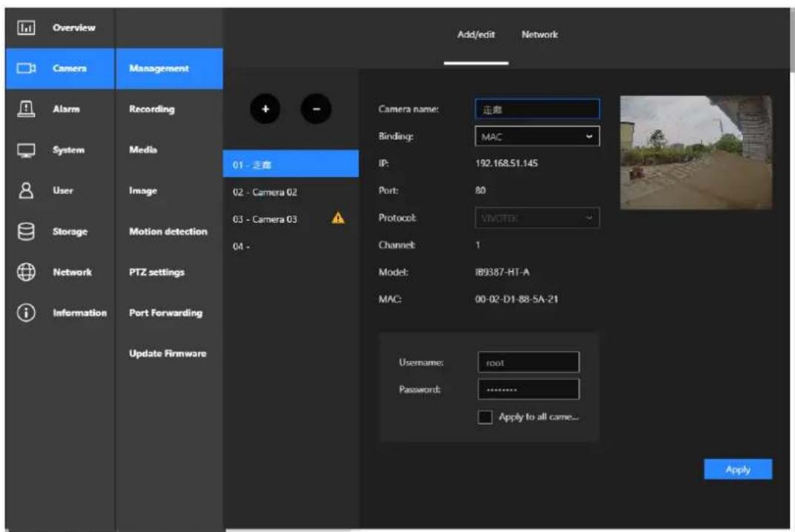Select Image submenu

click(x=143, y=190)
